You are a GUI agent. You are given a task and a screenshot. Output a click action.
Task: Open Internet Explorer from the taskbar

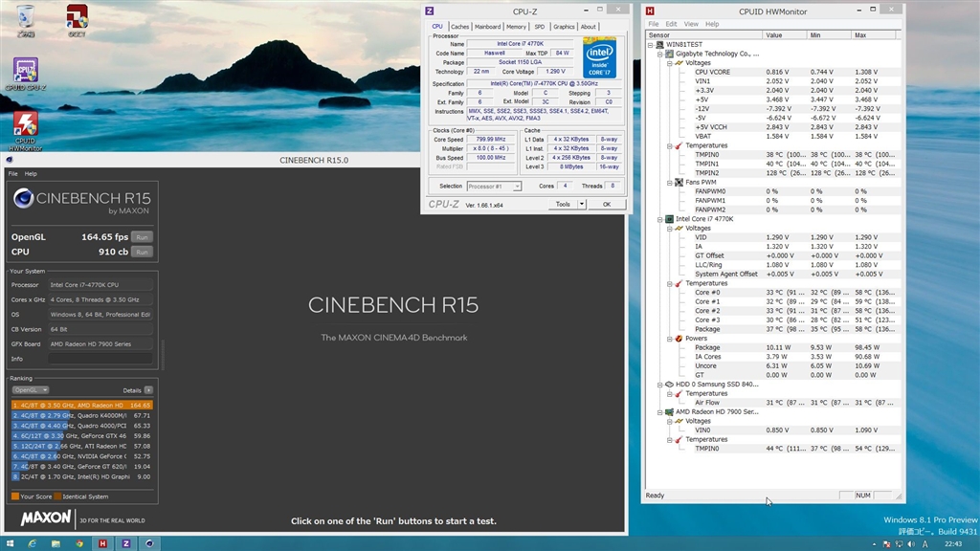tap(32, 542)
